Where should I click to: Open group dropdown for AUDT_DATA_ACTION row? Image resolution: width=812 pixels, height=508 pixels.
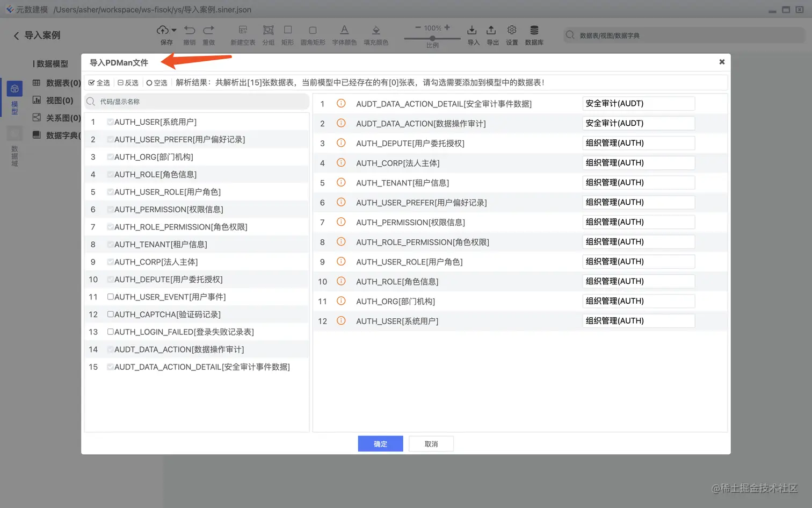pos(639,123)
